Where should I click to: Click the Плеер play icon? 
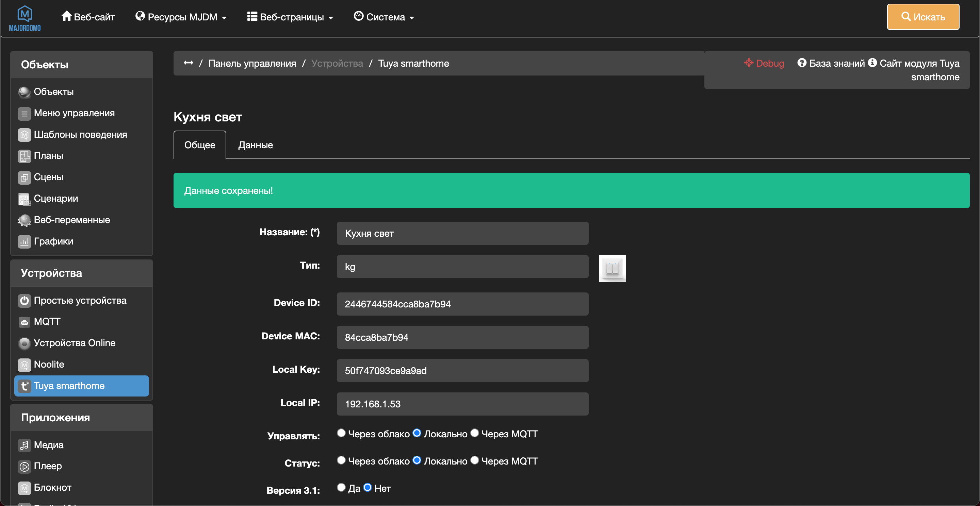coord(24,466)
